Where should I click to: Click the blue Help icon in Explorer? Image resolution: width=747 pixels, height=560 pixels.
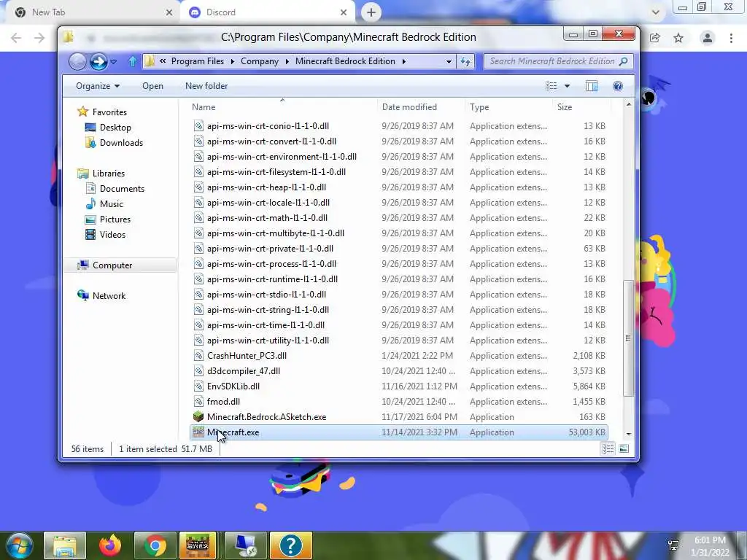click(617, 86)
